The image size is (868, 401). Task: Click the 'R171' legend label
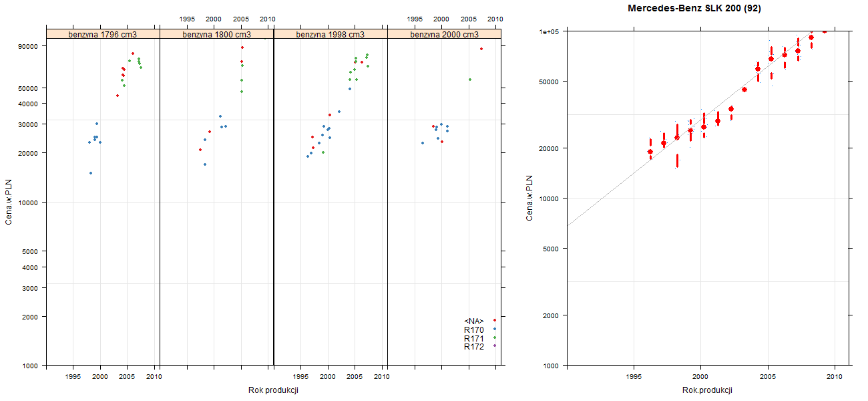(474, 338)
